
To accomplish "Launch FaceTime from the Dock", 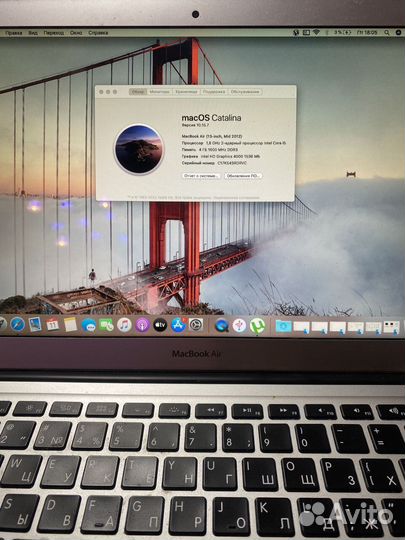I will tap(106, 325).
